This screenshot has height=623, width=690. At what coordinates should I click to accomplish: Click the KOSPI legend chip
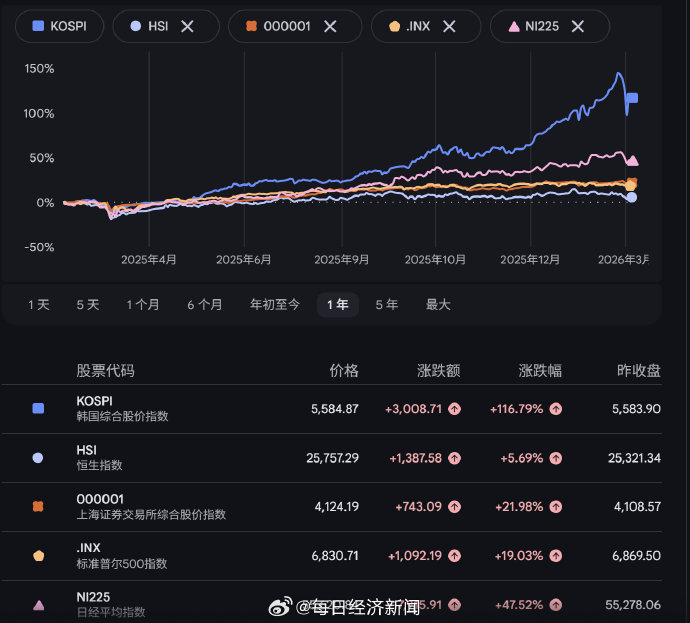pos(59,26)
